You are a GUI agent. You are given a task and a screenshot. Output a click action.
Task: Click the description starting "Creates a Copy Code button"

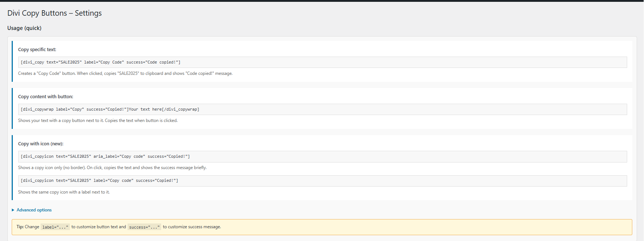pos(125,73)
